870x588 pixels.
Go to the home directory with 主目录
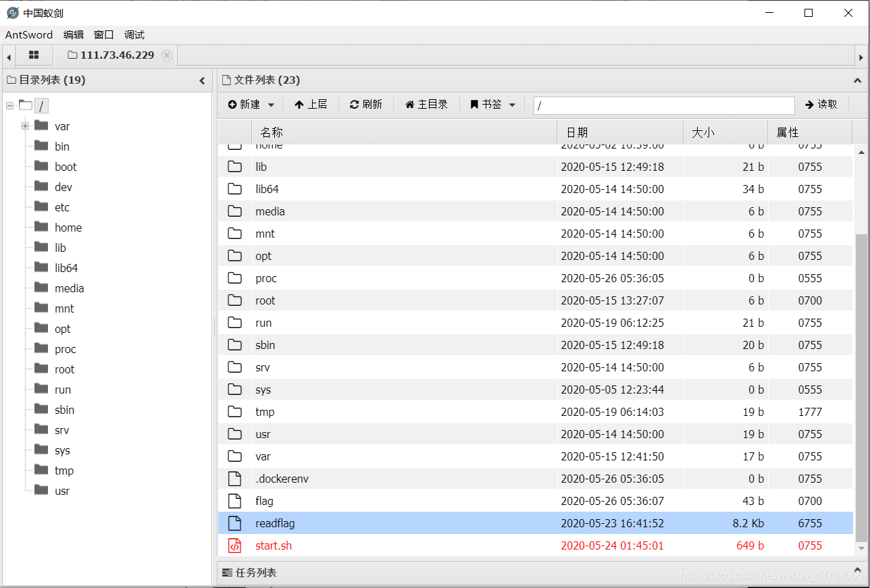click(426, 104)
